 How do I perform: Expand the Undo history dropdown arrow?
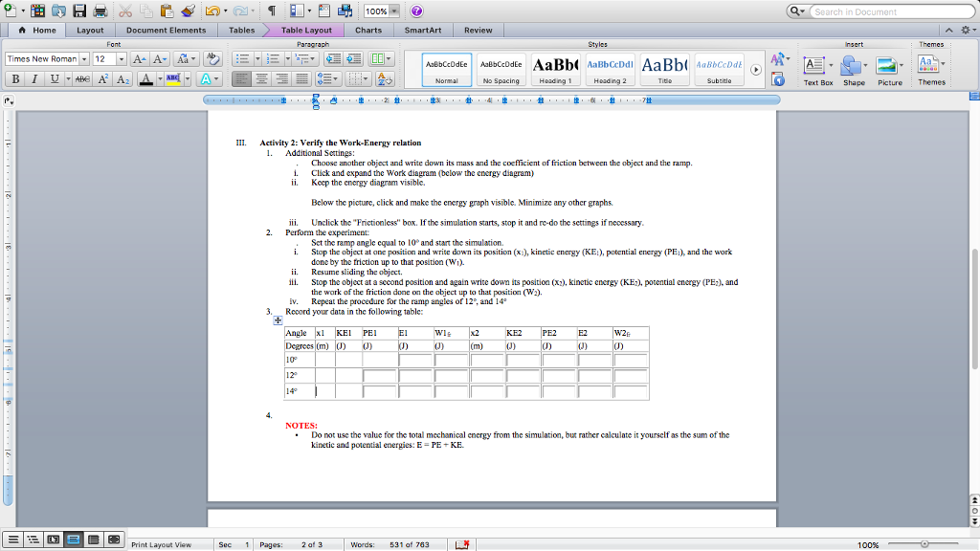click(226, 10)
